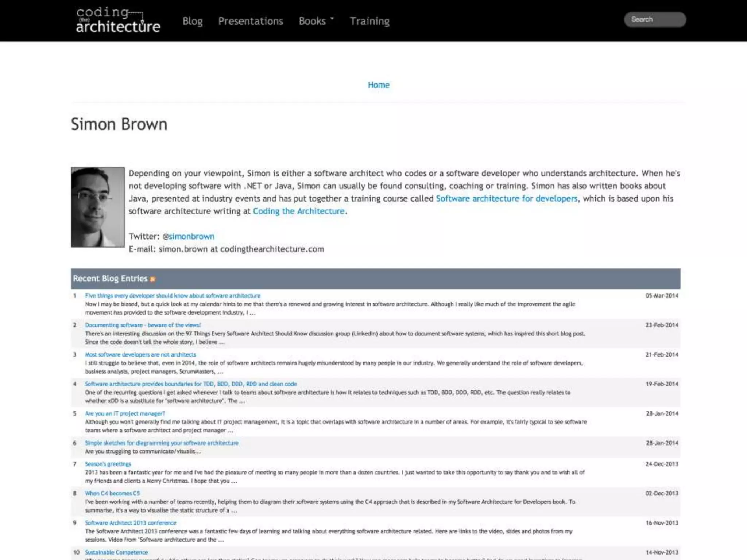Viewport: 747px width, 560px height.
Task: Read "Most software developers are not architects"
Action: pyautogui.click(x=140, y=355)
